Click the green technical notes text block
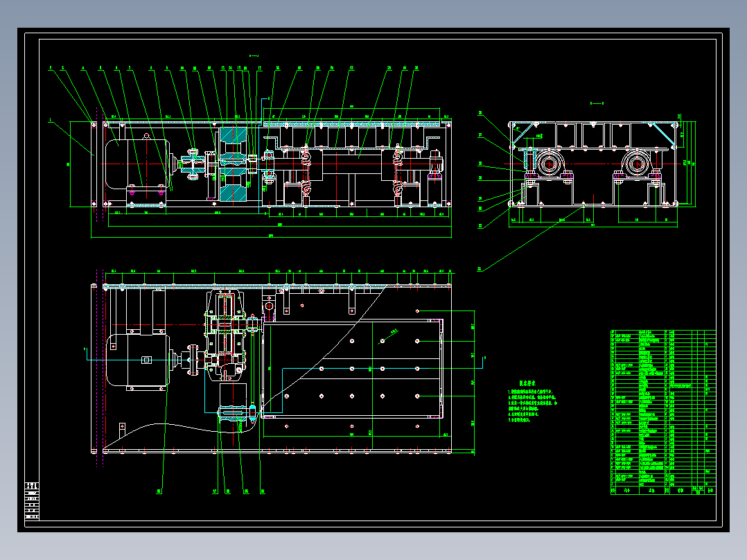Viewport: 747px width, 560px height. coord(533,401)
